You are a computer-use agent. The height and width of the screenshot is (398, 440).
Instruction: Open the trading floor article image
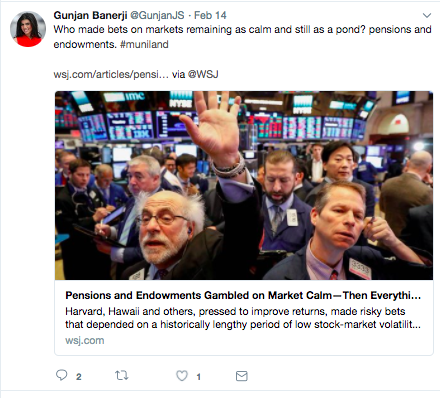point(244,185)
